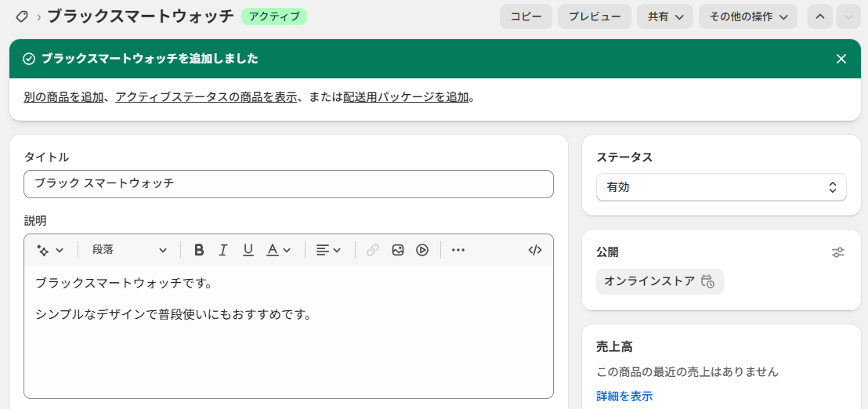Toggle underline formatting
This screenshot has height=409, width=868.
coord(248,250)
